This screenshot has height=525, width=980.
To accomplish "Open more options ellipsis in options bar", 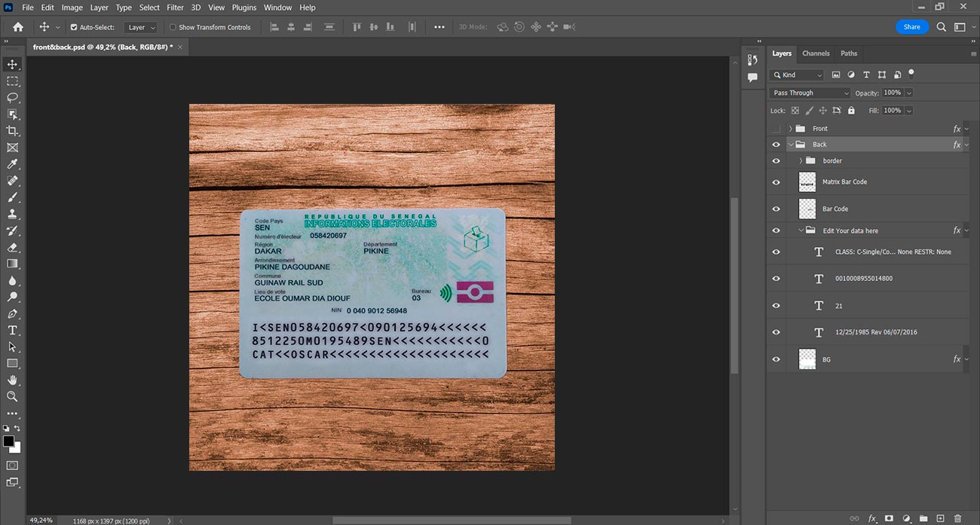I will [x=439, y=27].
